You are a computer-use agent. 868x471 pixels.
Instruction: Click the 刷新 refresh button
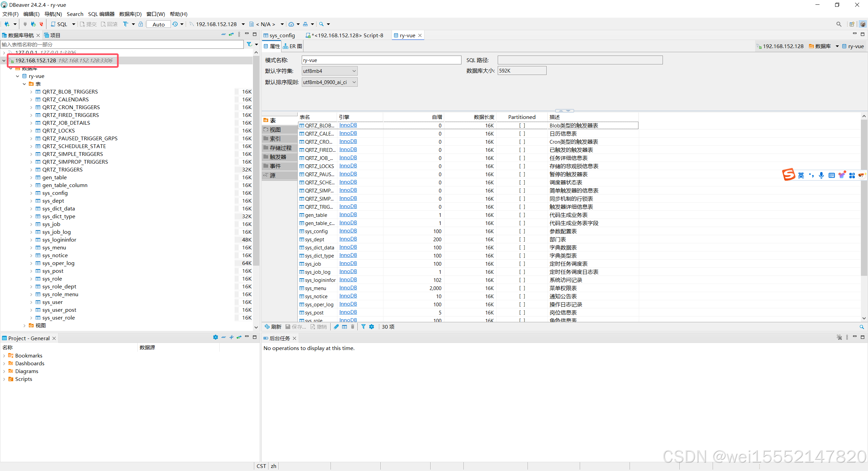tap(273, 327)
